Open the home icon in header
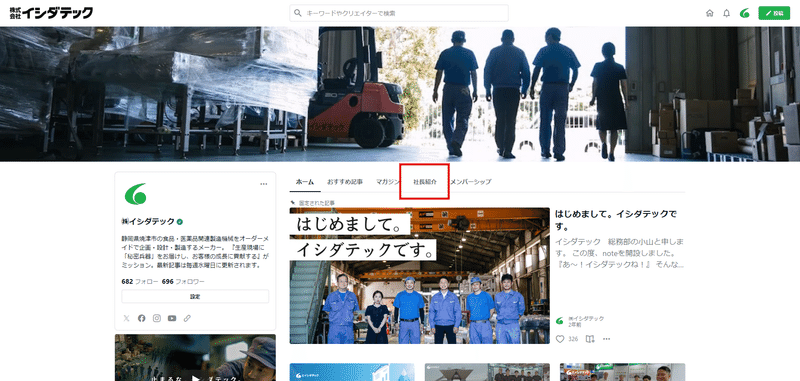 coord(710,13)
